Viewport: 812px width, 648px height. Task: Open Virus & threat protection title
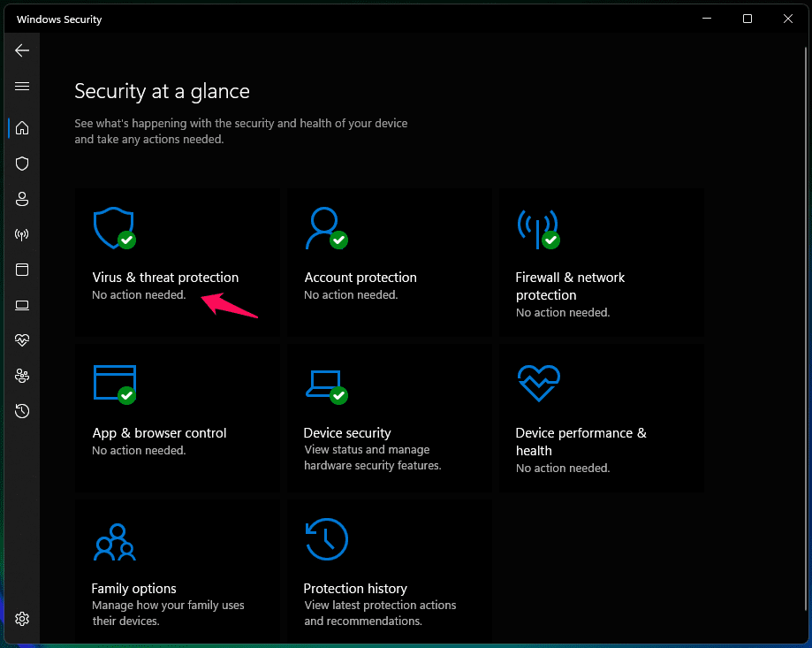click(x=165, y=278)
